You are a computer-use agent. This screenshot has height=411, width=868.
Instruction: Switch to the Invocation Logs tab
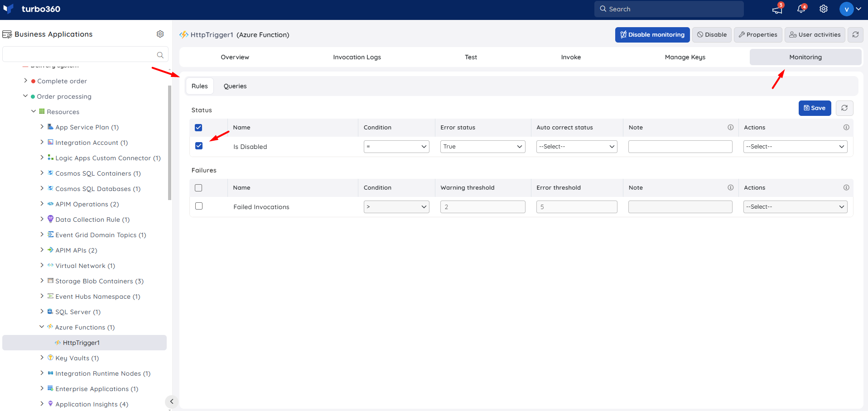point(357,57)
